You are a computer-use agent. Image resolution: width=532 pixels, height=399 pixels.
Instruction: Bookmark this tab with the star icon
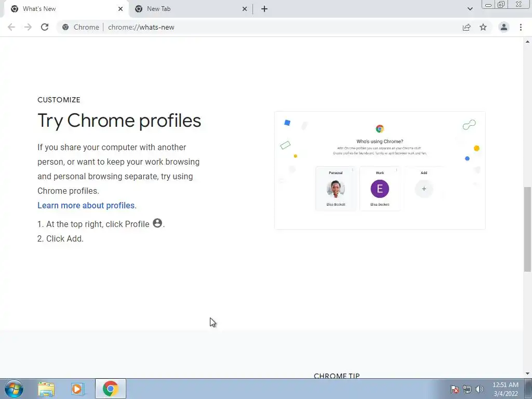coord(483,27)
